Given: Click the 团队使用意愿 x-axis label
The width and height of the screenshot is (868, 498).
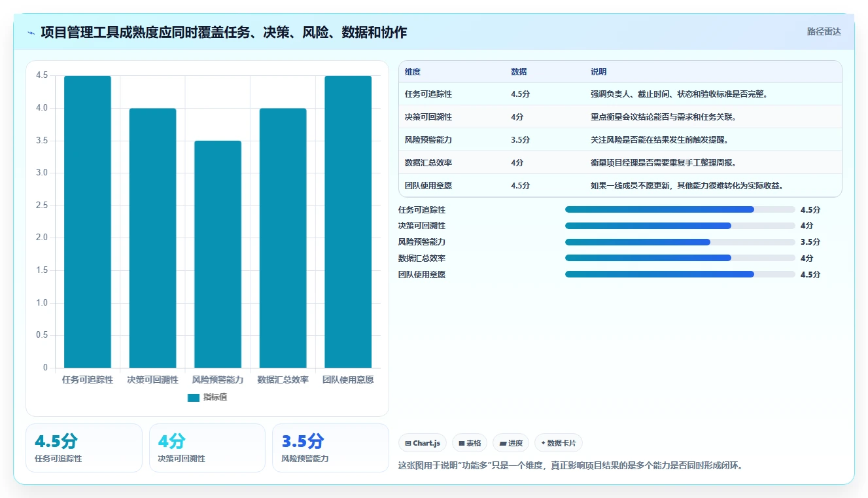Looking at the screenshot, I should [x=348, y=380].
